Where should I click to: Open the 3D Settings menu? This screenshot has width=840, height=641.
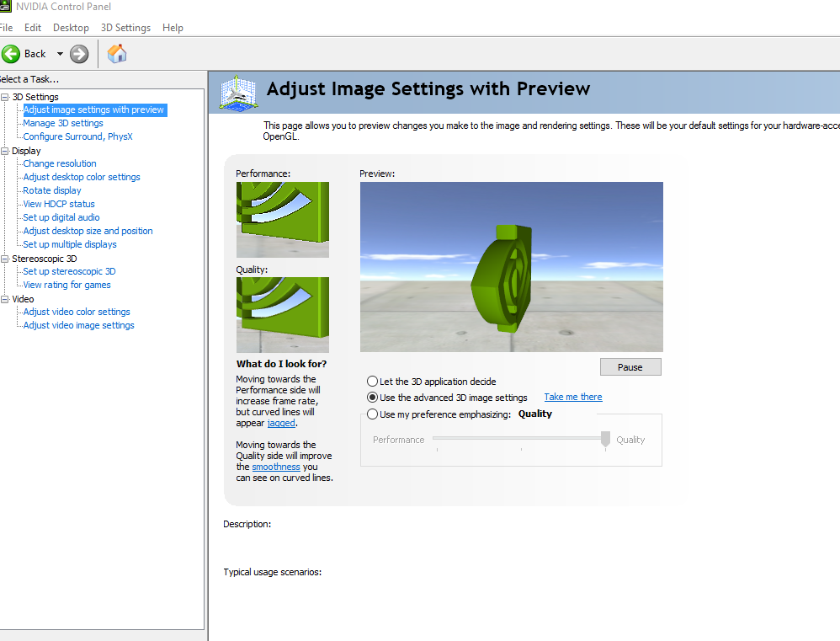click(126, 27)
